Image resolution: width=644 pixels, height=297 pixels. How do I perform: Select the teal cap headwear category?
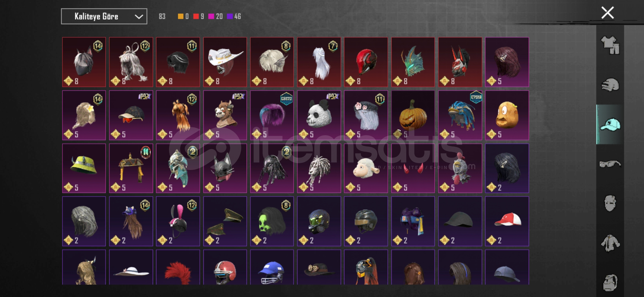(x=610, y=125)
